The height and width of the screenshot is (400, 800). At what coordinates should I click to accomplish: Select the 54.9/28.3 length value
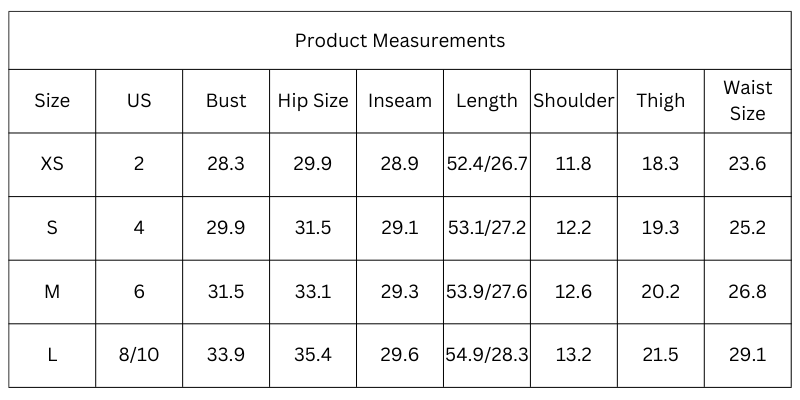pyautogui.click(x=487, y=355)
